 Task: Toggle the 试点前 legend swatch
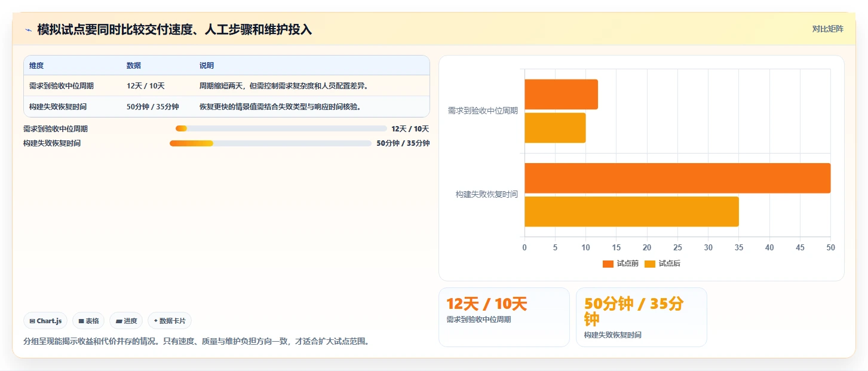point(608,263)
